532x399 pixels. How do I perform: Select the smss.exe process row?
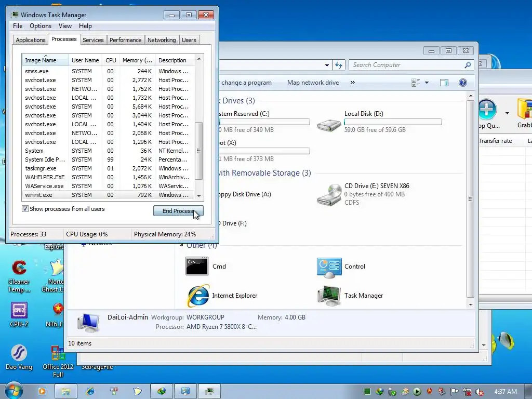(x=108, y=71)
